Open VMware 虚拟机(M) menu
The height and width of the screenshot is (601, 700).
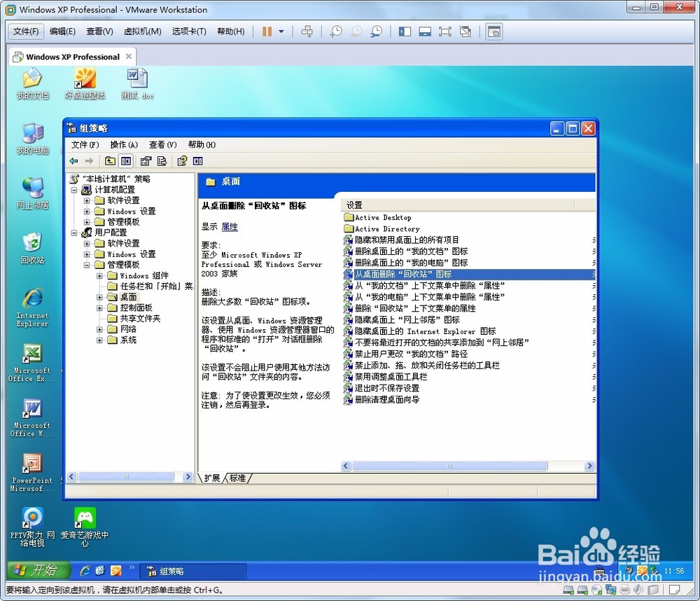[x=142, y=32]
